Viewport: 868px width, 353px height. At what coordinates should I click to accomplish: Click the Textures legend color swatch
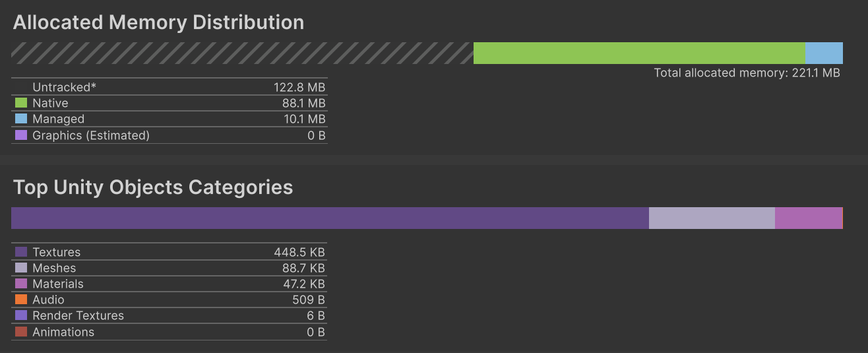[x=21, y=252]
